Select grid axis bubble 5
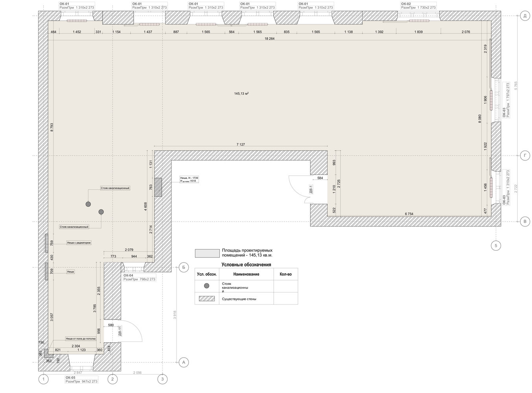 click(496, 246)
